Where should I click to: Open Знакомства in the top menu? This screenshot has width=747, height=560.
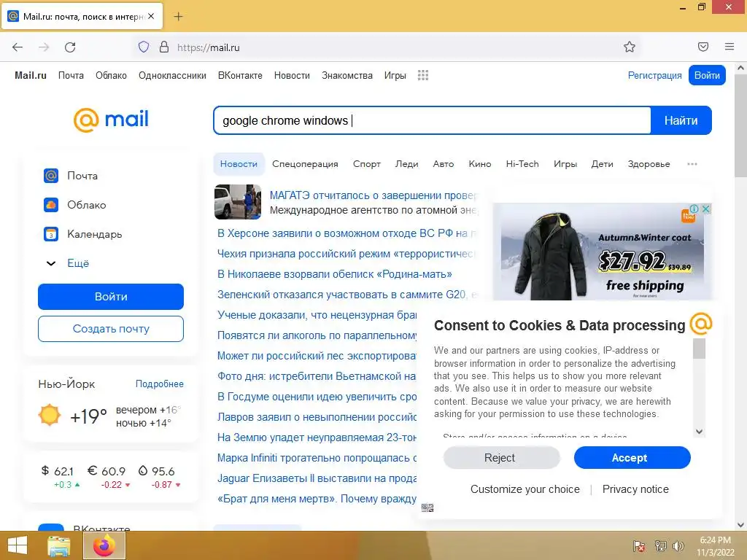click(347, 75)
